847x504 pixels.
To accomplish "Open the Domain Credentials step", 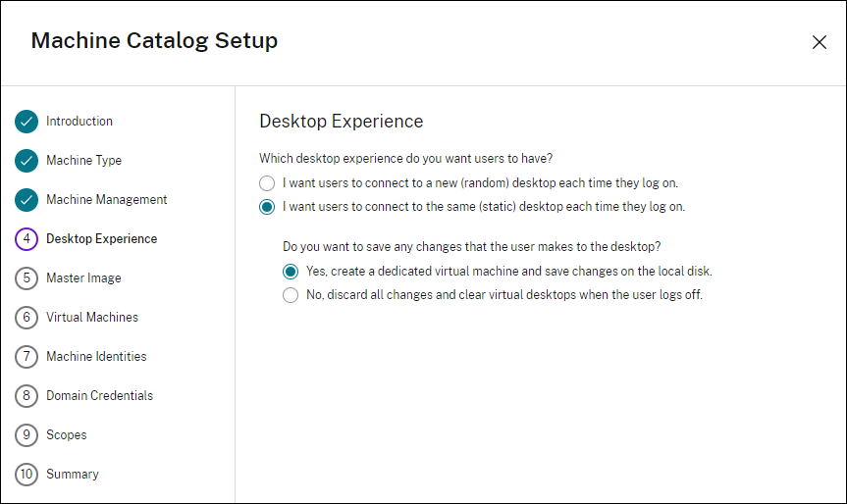I will coord(99,396).
